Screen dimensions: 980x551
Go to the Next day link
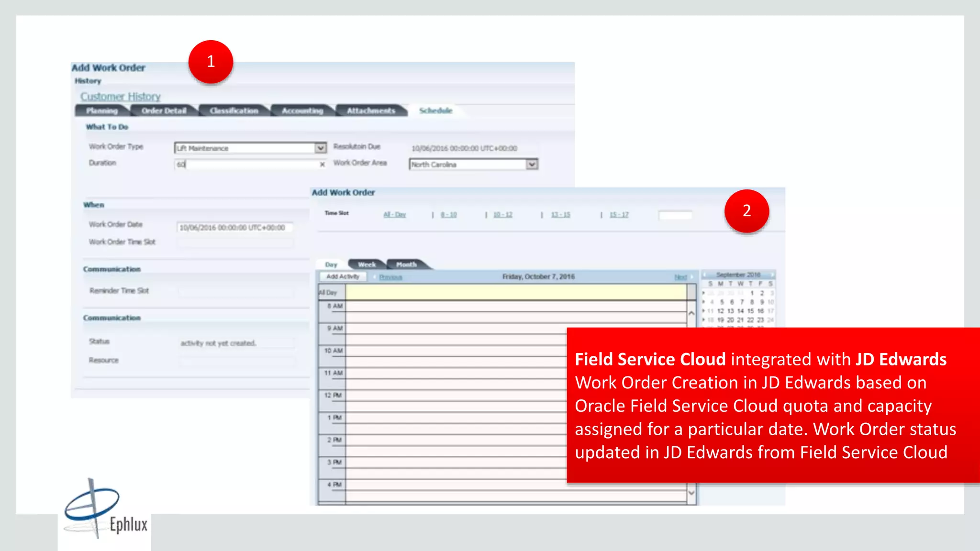click(x=680, y=277)
